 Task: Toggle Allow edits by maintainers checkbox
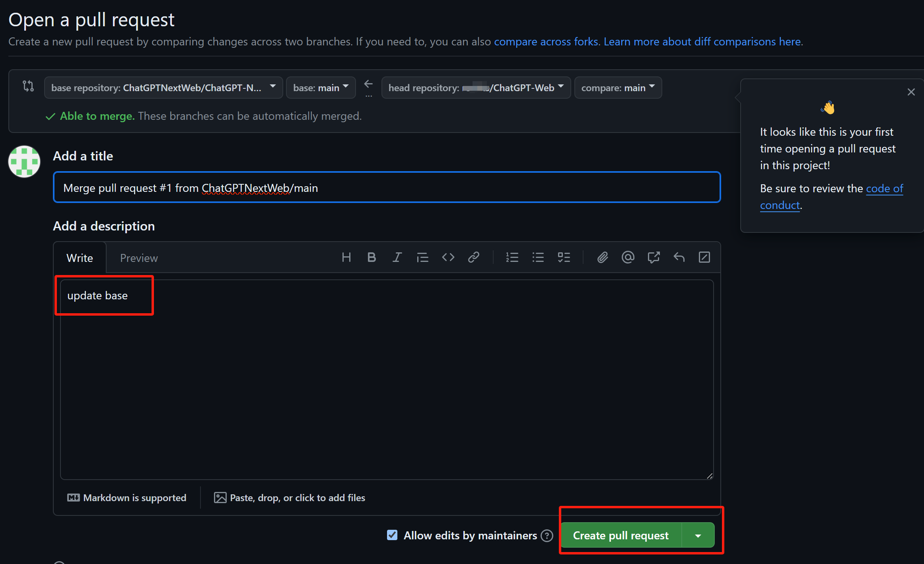coord(392,535)
